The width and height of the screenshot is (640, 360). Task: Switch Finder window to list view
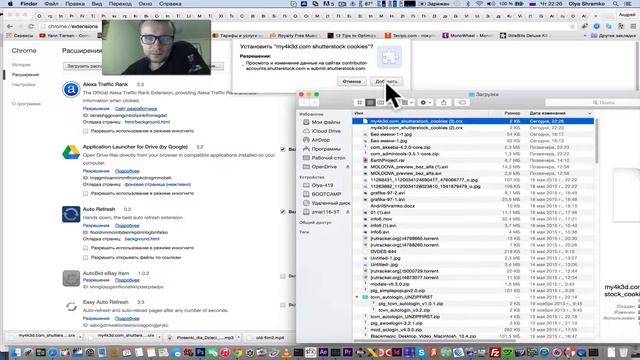[370, 102]
